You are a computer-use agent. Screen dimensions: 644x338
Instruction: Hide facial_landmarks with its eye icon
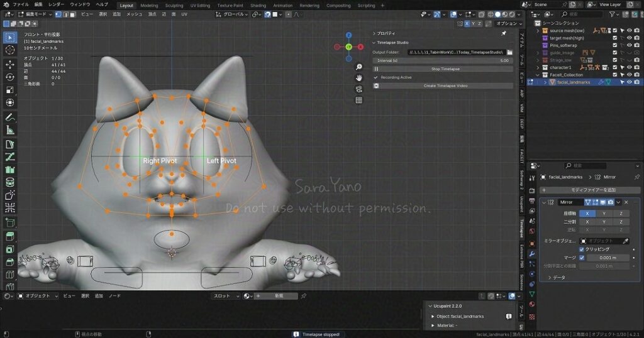629,82
